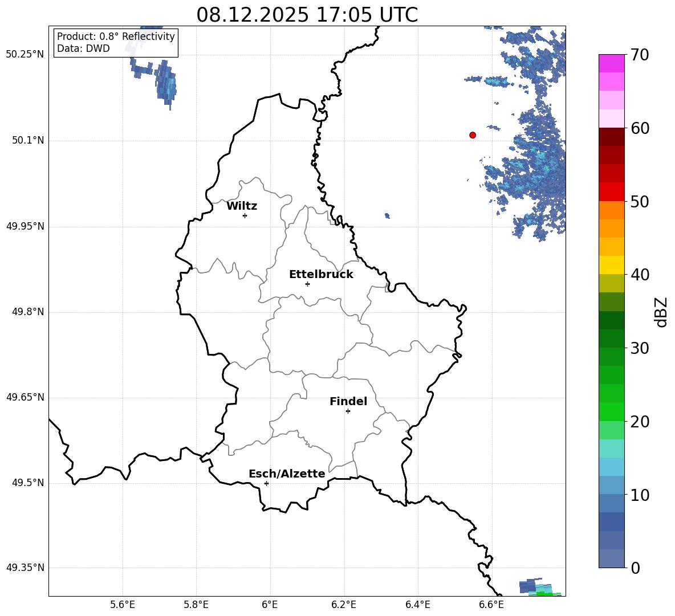
Task: Click the red station marker dot
Action: [x=473, y=135]
